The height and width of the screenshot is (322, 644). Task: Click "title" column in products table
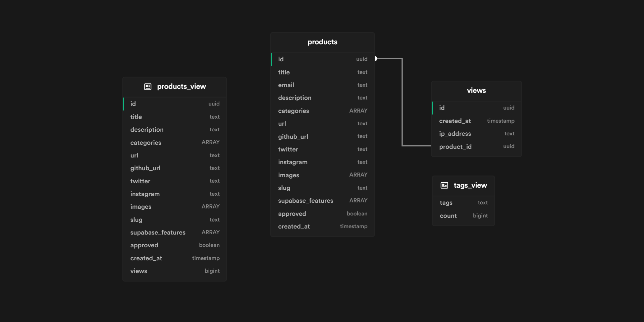[x=322, y=72]
